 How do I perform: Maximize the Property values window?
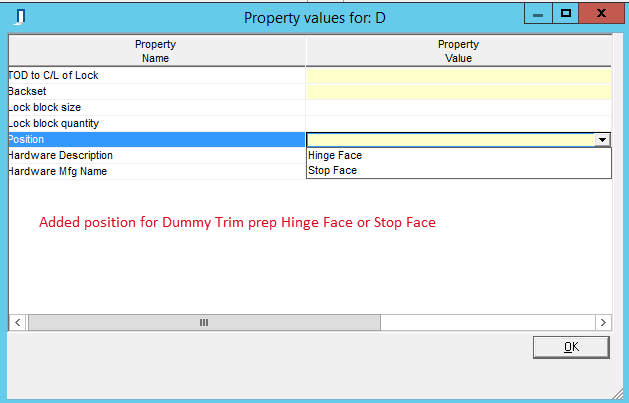coord(566,14)
